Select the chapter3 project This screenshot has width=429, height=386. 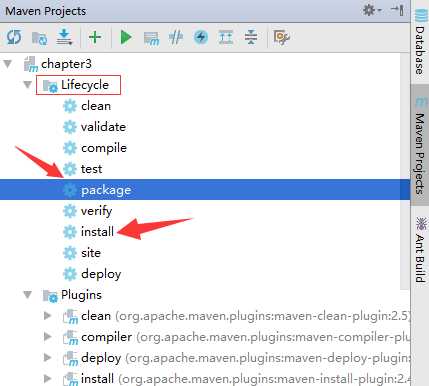pyautogui.click(x=66, y=64)
